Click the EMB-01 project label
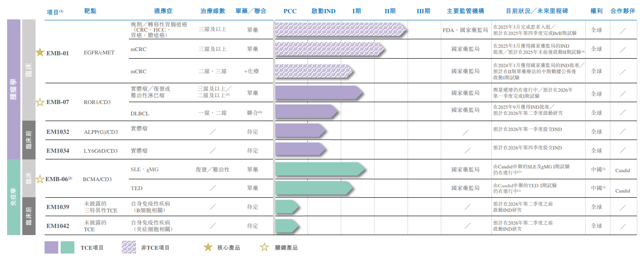The height and width of the screenshot is (263, 644). [57, 53]
